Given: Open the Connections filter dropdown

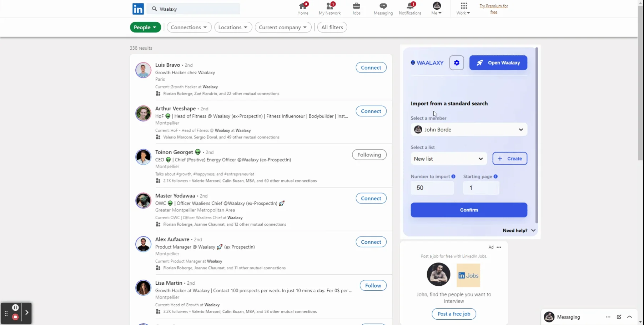Looking at the screenshot, I should pyautogui.click(x=189, y=27).
